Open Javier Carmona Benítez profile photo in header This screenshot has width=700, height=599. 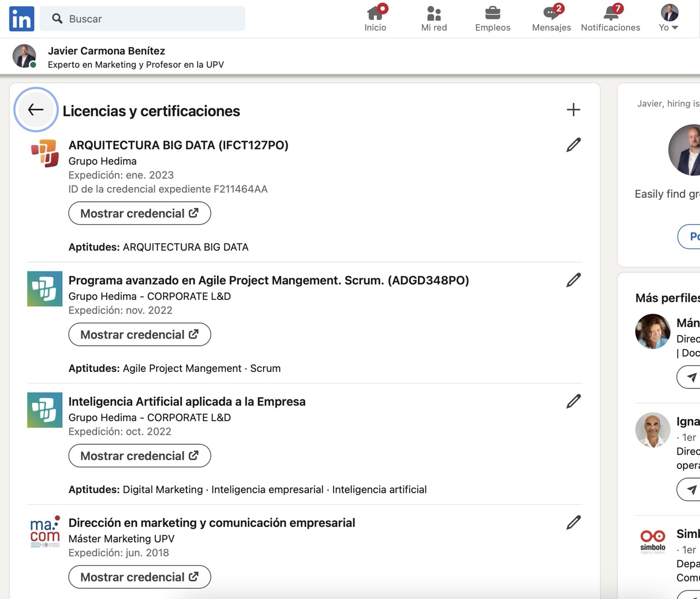coord(25,56)
